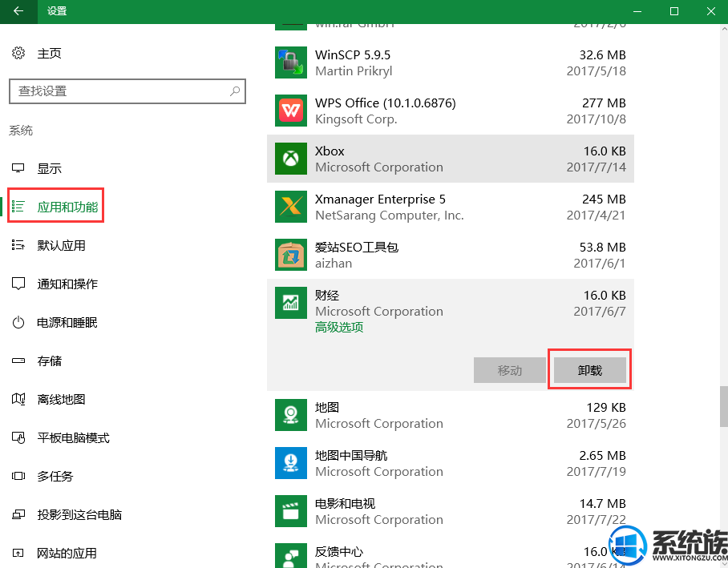Image resolution: width=728 pixels, height=568 pixels.
Task: Click the 移动 button
Action: (x=510, y=370)
